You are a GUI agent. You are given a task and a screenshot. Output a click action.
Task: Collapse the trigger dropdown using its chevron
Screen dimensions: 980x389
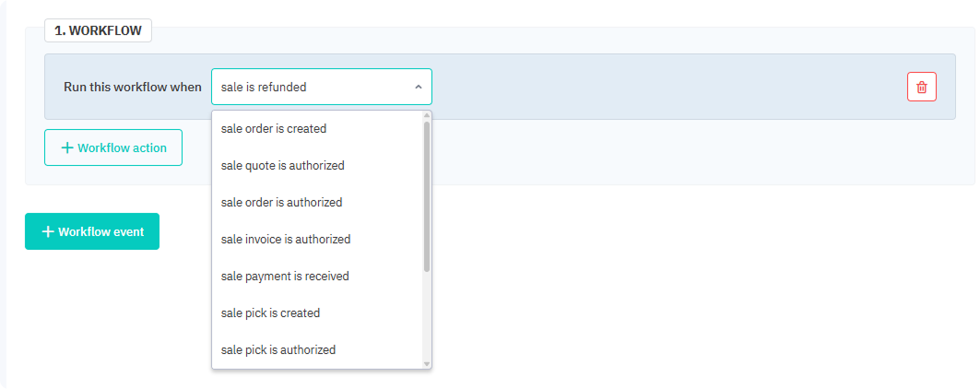418,87
